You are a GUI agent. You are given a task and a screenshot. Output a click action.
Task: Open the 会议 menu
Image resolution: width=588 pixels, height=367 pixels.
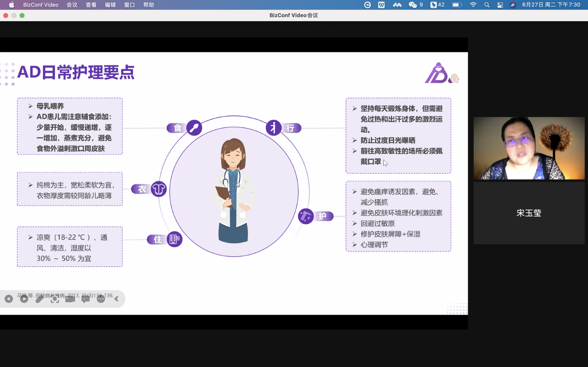(72, 5)
